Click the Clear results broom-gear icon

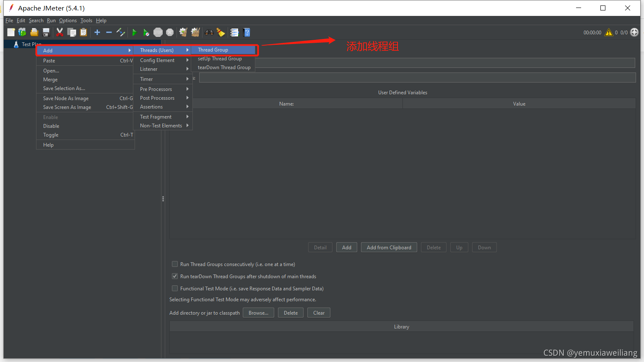(x=183, y=32)
